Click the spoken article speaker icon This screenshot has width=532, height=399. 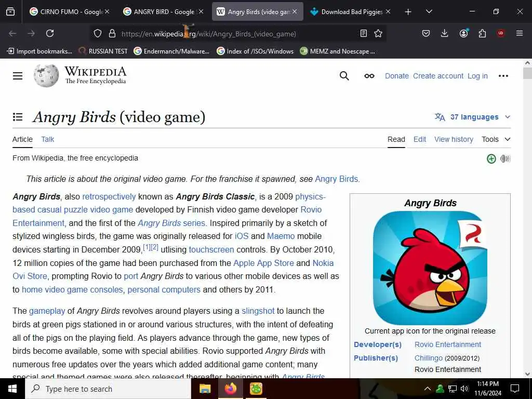(x=505, y=158)
